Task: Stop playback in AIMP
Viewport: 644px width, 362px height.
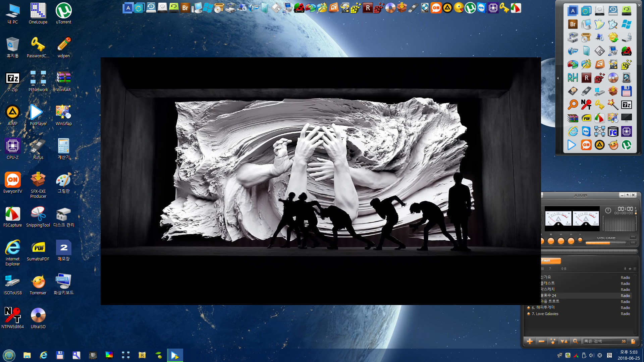Action: click(551, 241)
